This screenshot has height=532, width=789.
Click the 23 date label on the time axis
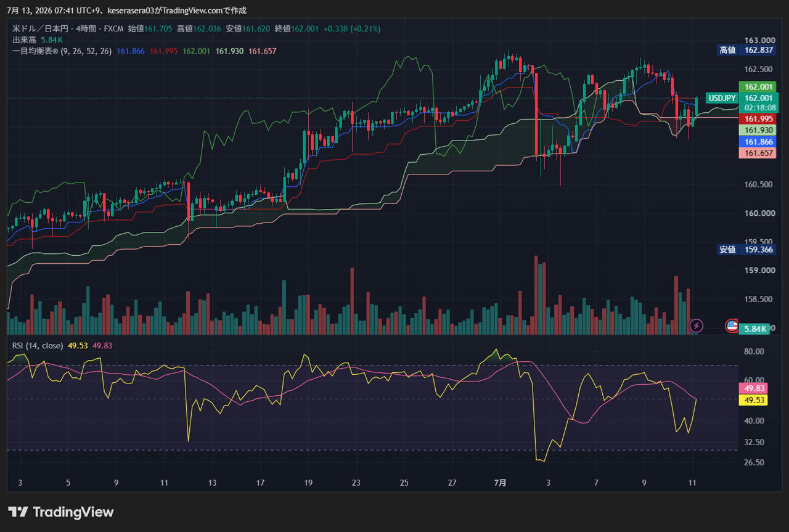click(356, 483)
